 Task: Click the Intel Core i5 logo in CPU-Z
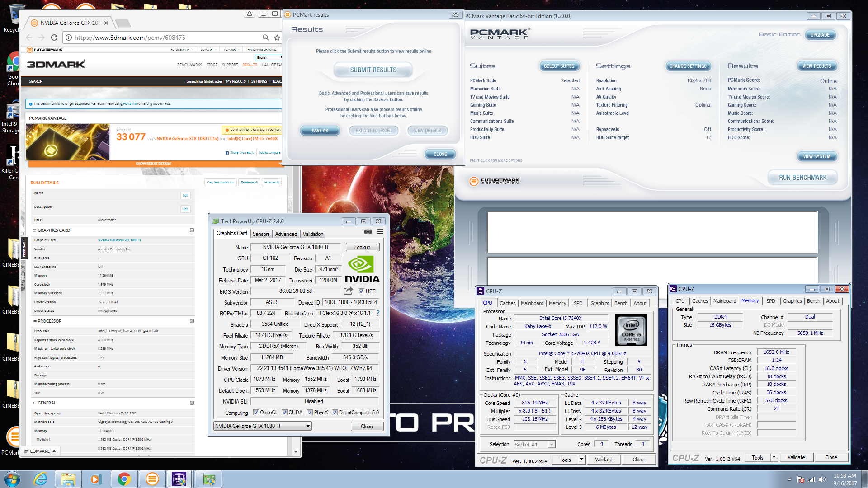point(632,330)
